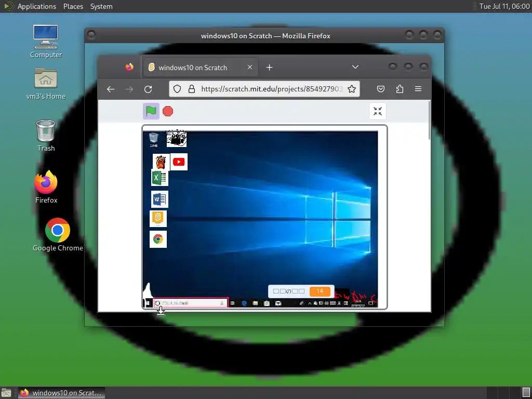532x399 pixels.
Task: Open Firefox View icon in tab bar
Action: 129,67
